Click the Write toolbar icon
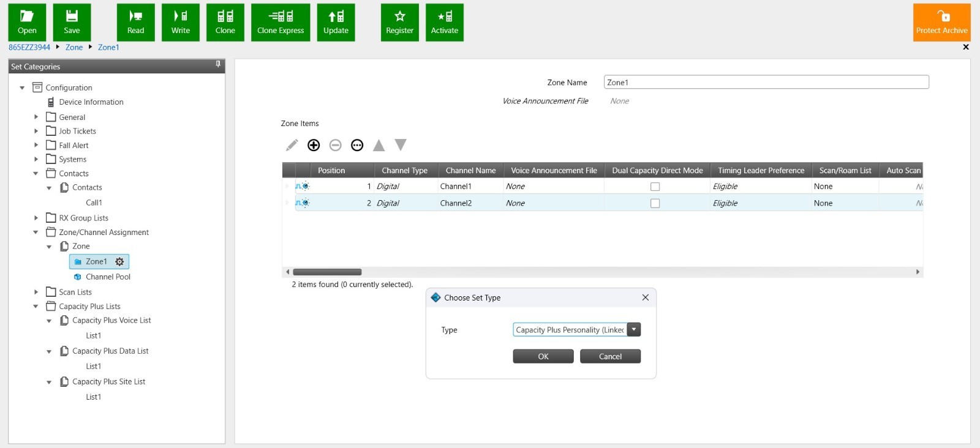Screen dimensions: 980x448 (180, 23)
